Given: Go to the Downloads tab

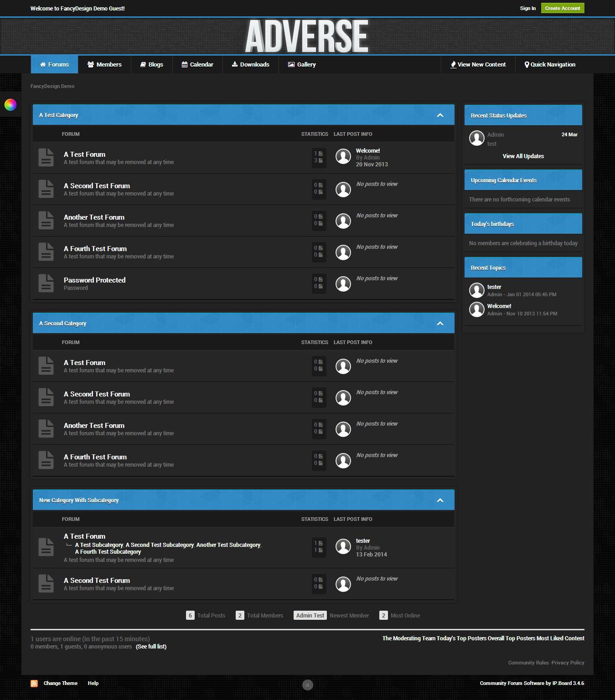Looking at the screenshot, I should pyautogui.click(x=250, y=65).
